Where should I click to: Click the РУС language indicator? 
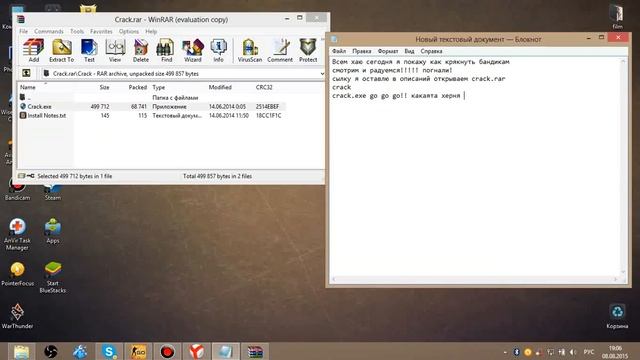(x=589, y=352)
